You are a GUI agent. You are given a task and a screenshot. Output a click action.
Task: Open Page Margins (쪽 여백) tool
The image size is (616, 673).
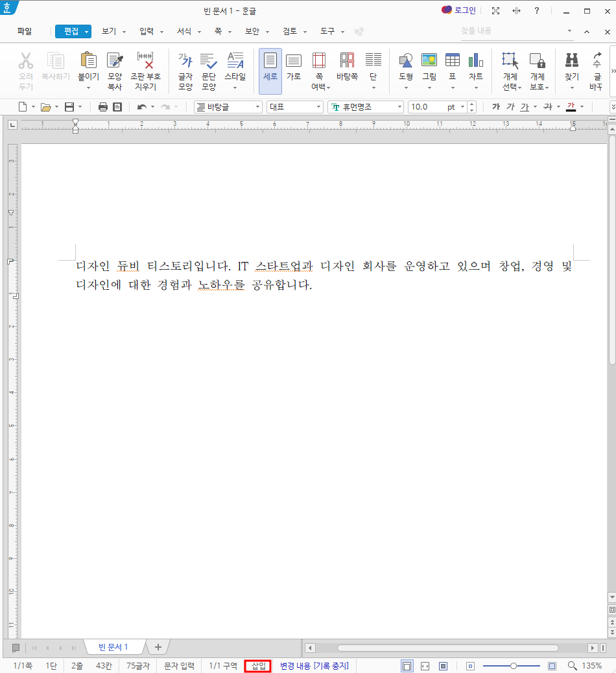click(x=319, y=71)
